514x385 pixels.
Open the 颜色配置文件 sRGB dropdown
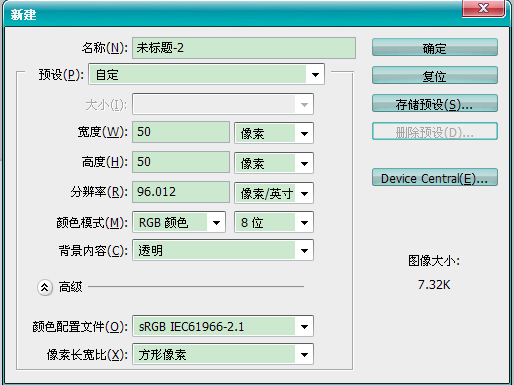click(223, 326)
